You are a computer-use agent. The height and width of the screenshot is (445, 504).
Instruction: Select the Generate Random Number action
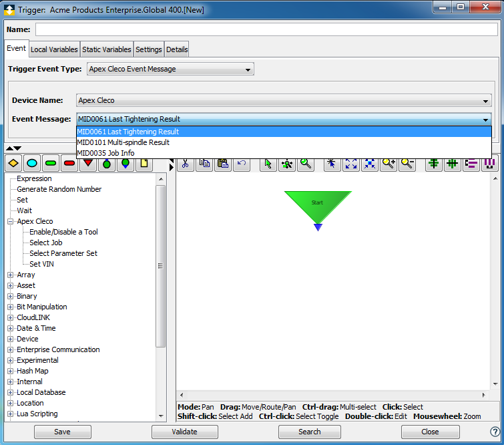[59, 189]
